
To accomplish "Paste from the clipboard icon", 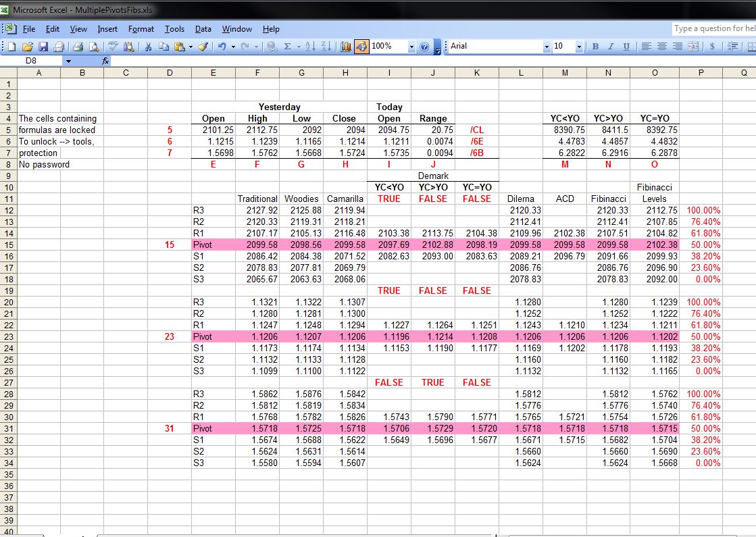I will [x=180, y=47].
